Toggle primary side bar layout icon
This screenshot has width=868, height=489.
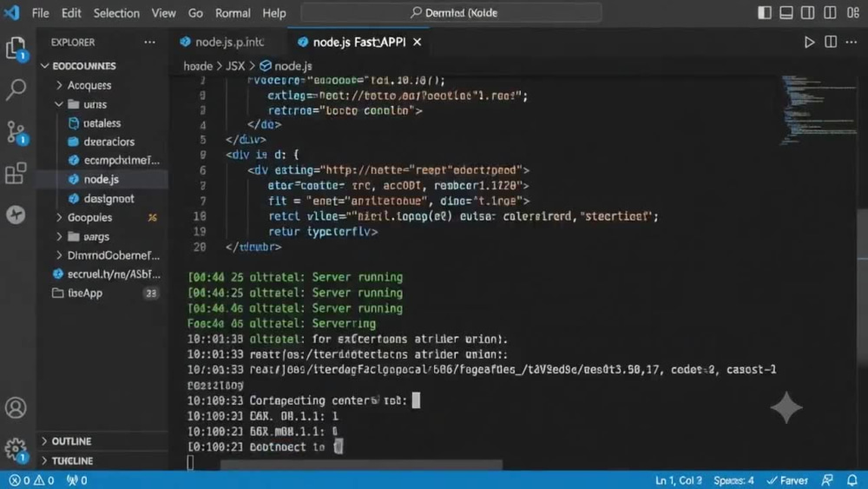765,12
